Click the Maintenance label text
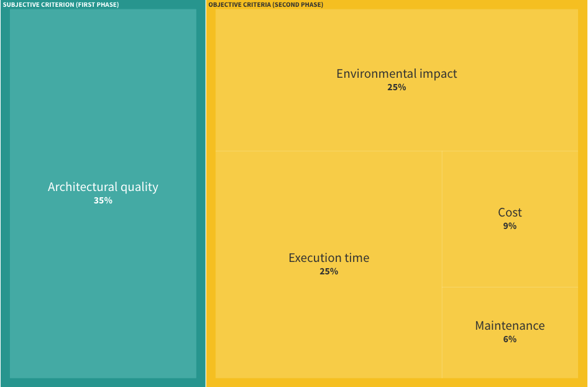The height and width of the screenshot is (387, 588). (510, 325)
